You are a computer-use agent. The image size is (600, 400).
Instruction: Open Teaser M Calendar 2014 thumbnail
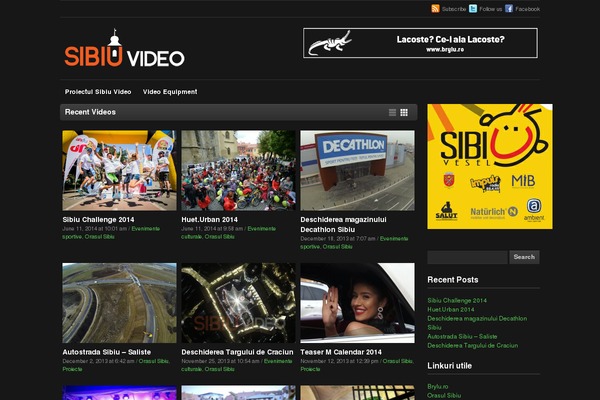click(x=357, y=303)
